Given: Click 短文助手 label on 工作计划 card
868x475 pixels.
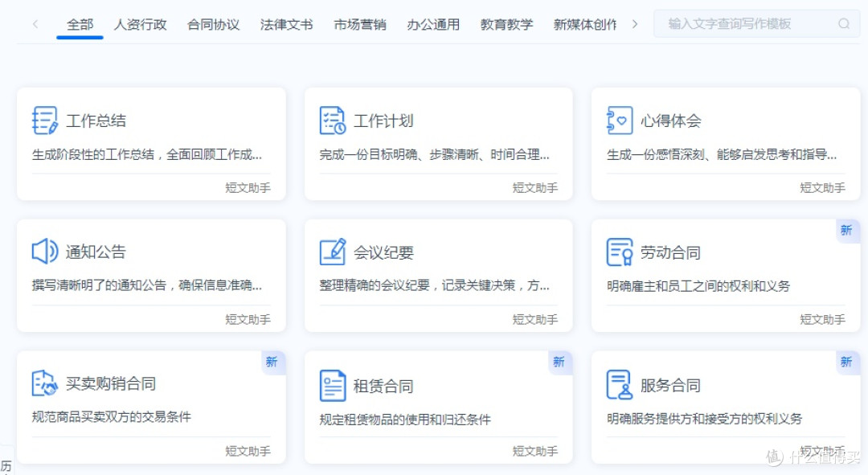Looking at the screenshot, I should (534, 188).
